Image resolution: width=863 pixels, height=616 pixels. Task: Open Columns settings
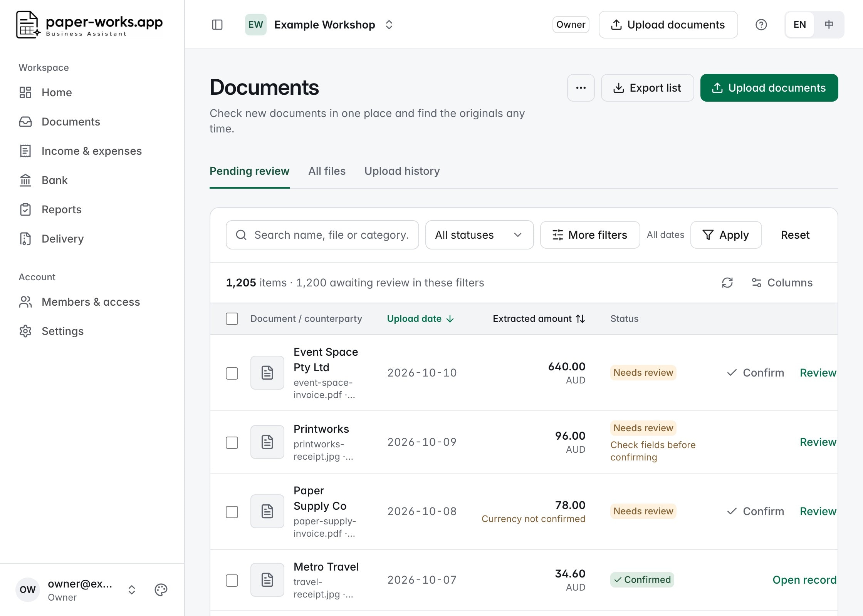coord(782,283)
